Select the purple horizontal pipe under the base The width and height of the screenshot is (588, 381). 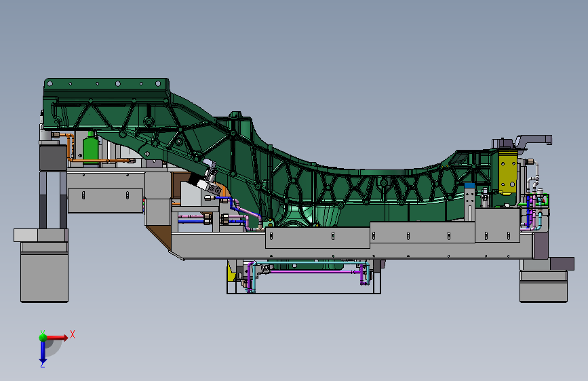(313, 271)
